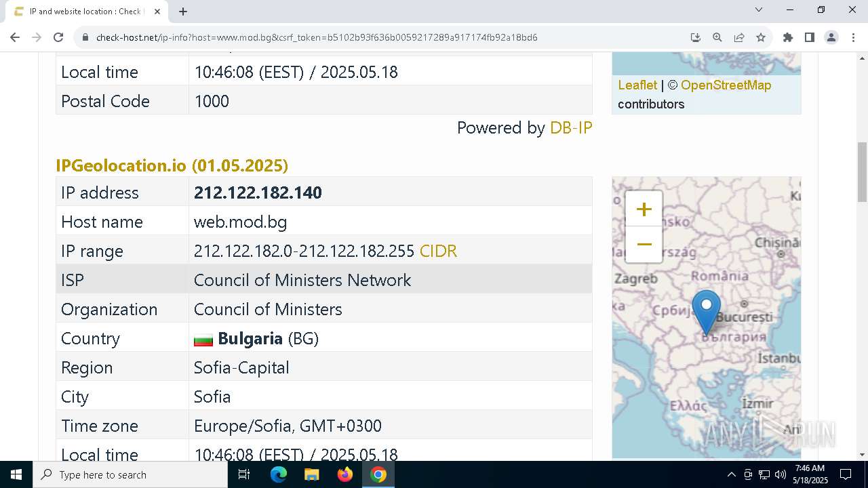Viewport: 868px width, 488px height.
Task: Open the IPGeolocation.io heading link
Action: (x=172, y=165)
